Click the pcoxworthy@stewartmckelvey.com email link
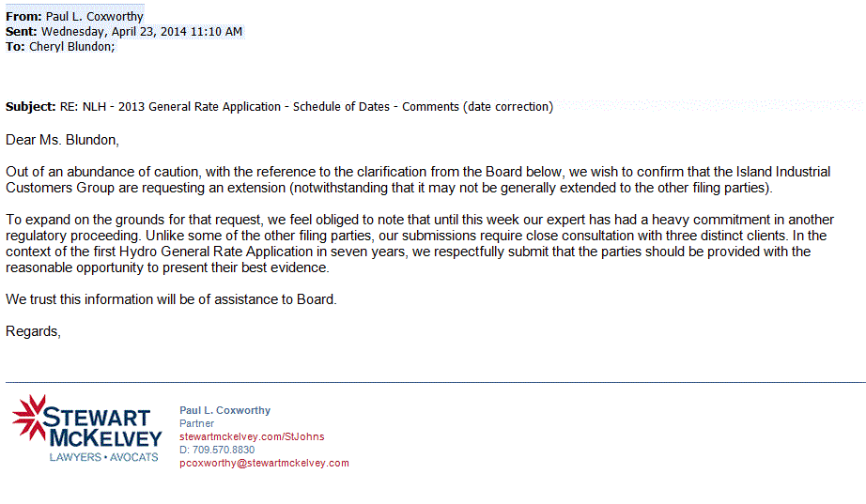Image resolution: width=866 pixels, height=504 pixels. 264,463
